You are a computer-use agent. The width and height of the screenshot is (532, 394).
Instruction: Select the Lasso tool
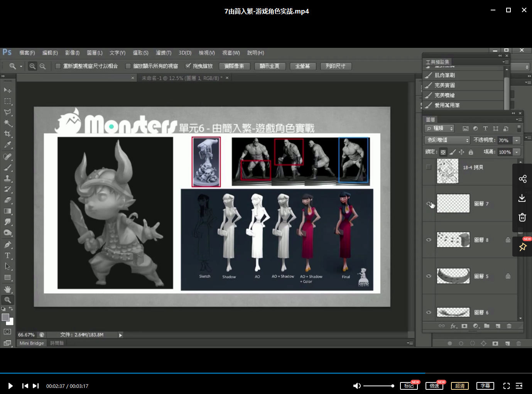click(7, 112)
